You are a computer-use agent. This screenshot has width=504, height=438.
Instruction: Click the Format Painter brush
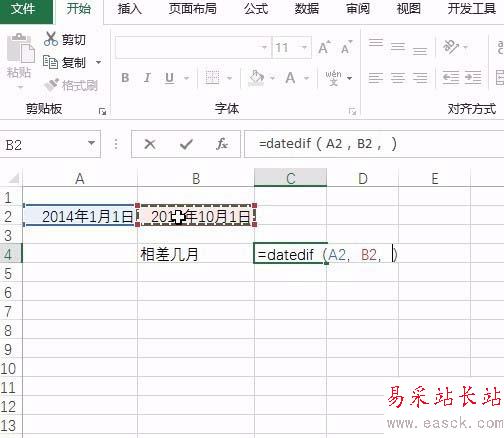[x=51, y=85]
